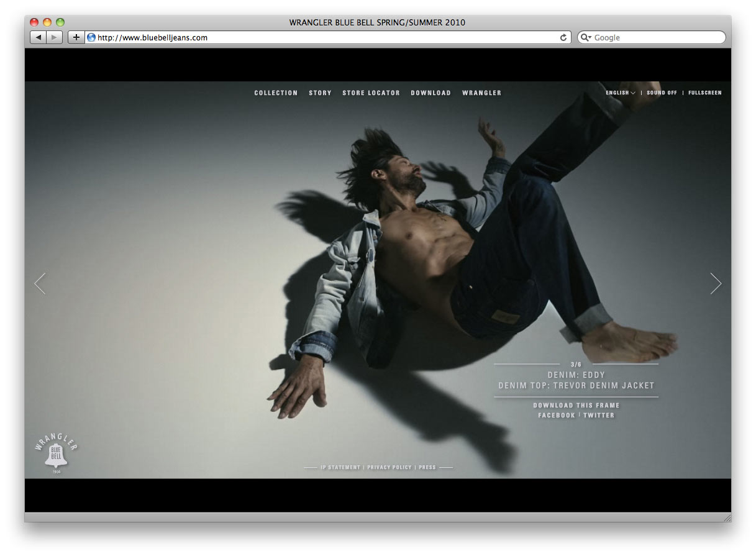Open the Story menu item
The height and width of the screenshot is (556, 756).
tap(320, 93)
